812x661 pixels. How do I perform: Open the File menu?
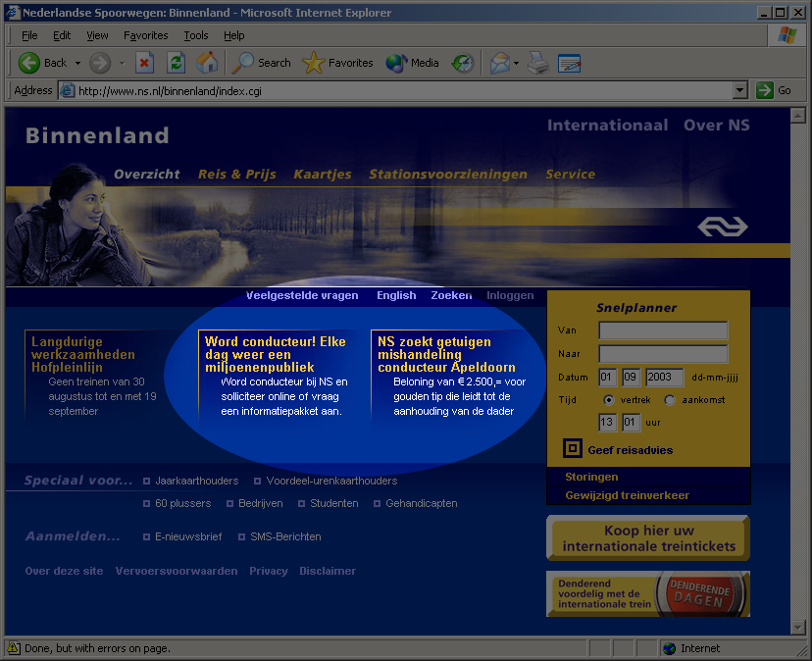pyautogui.click(x=29, y=35)
